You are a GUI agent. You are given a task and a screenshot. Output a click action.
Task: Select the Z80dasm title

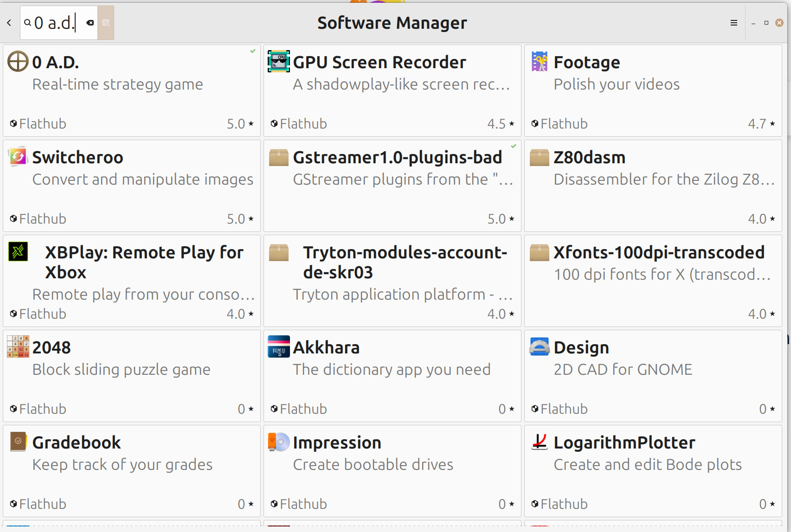(x=590, y=157)
